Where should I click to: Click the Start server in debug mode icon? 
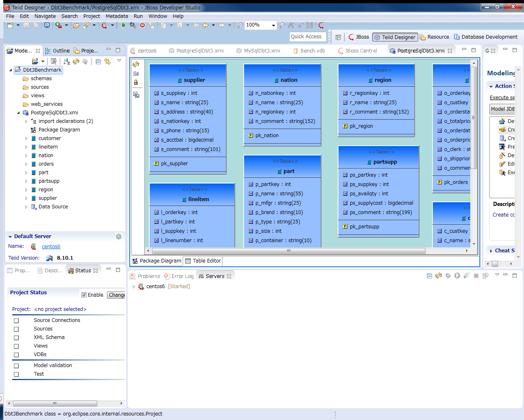pos(448,276)
